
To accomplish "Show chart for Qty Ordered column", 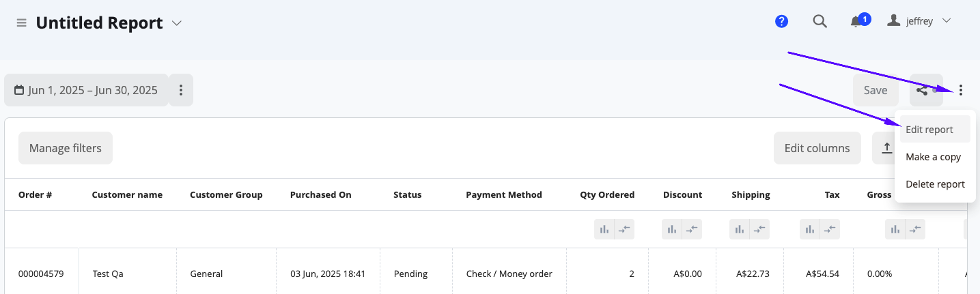I will 604,230.
